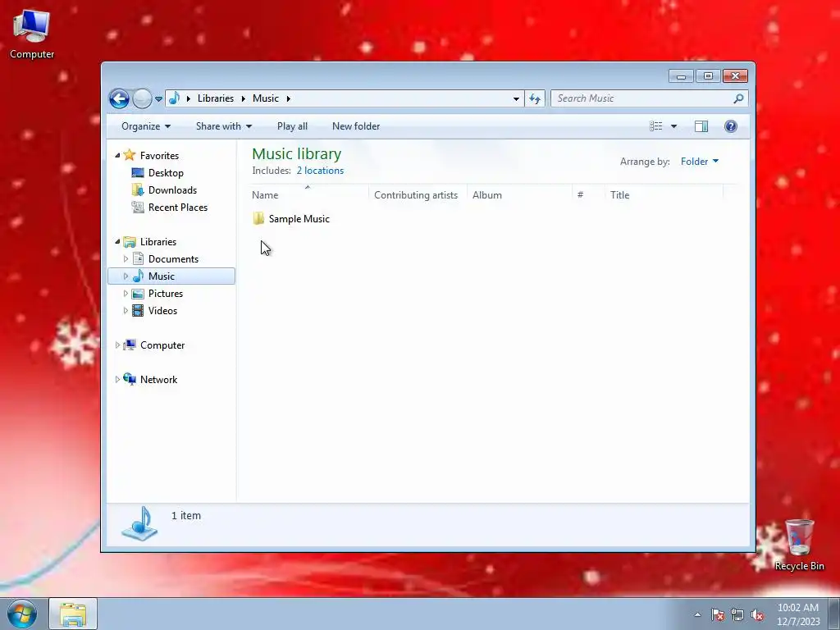
Task: Click the Explorer taskbar button
Action: coord(73,614)
